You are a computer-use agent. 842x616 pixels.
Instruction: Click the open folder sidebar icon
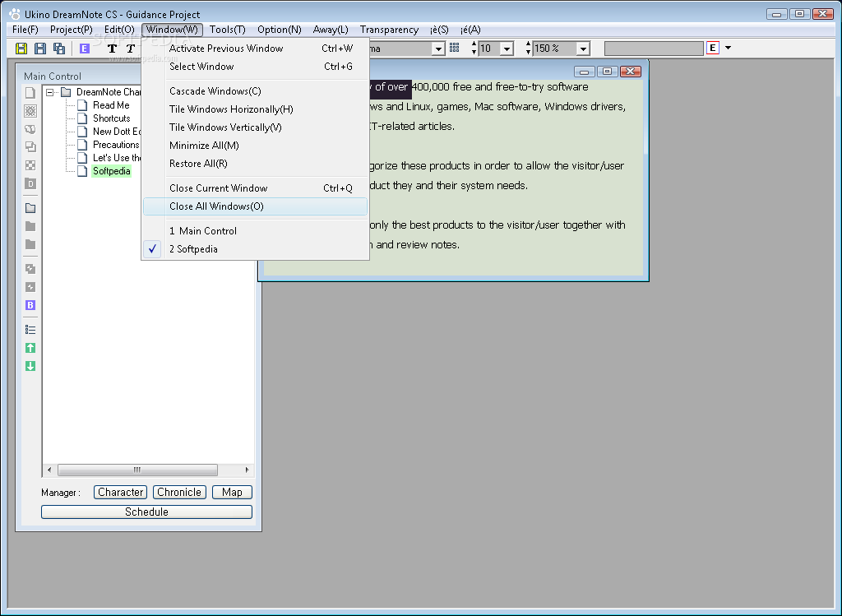[30, 208]
